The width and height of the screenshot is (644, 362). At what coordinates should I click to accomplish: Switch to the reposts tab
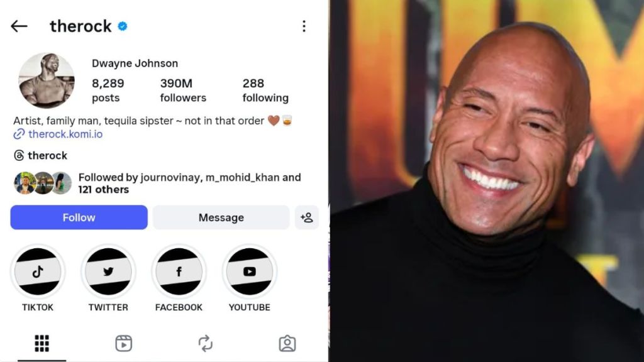(206, 344)
